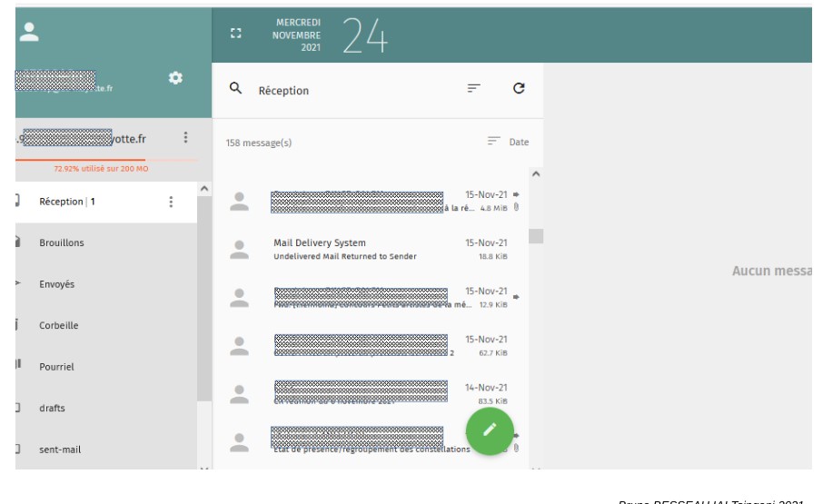This screenshot has height=504, width=823.
Task: Click the message list scrollbar up arrow
Action: pos(535,173)
